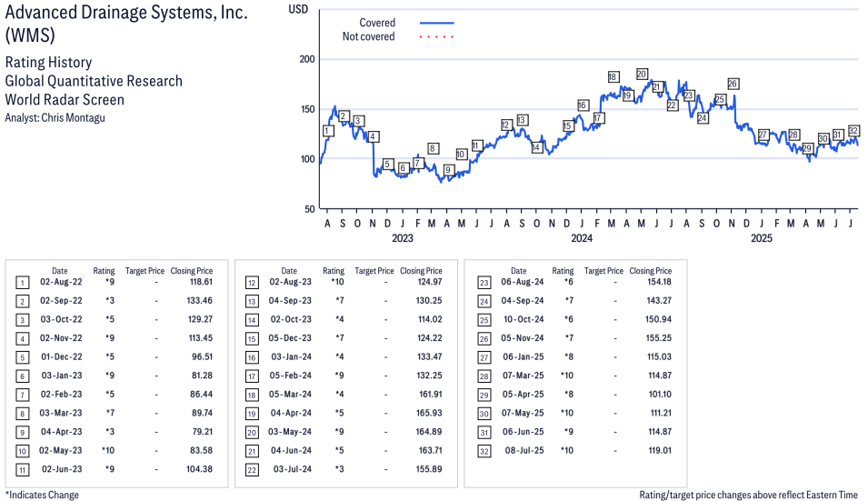
Task: Click the 200 y-axis value
Action: [307, 59]
